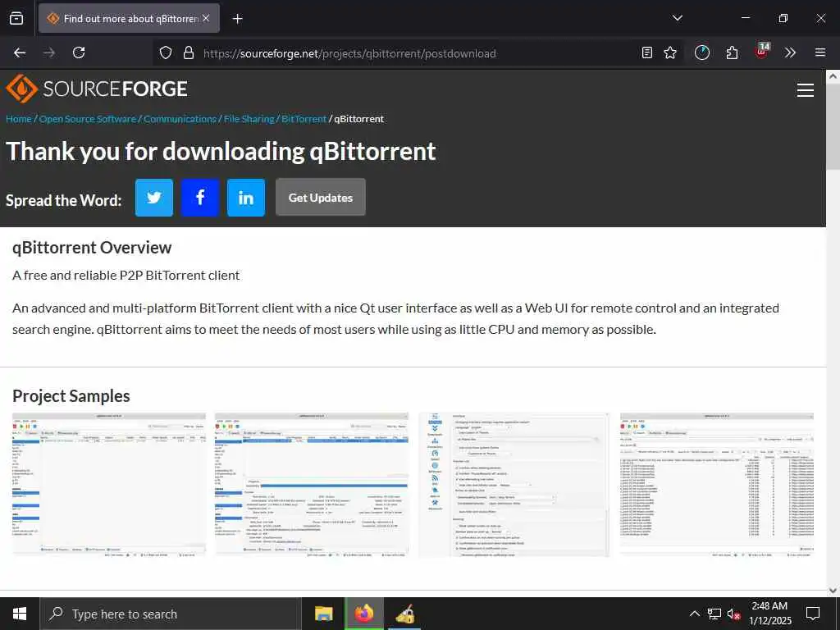840x630 pixels.
Task: Close the qBittorrent SourceForge tab
Action: (206, 18)
